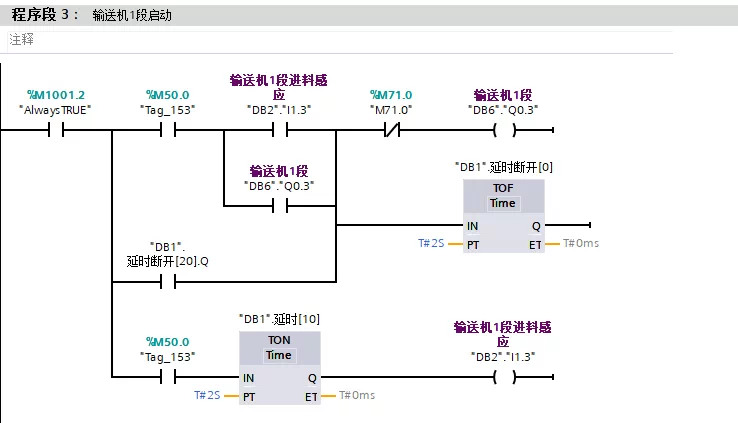Screen dimensions: 738x423
Task: Select the M71.0 normally closed contact
Action: 392,129
